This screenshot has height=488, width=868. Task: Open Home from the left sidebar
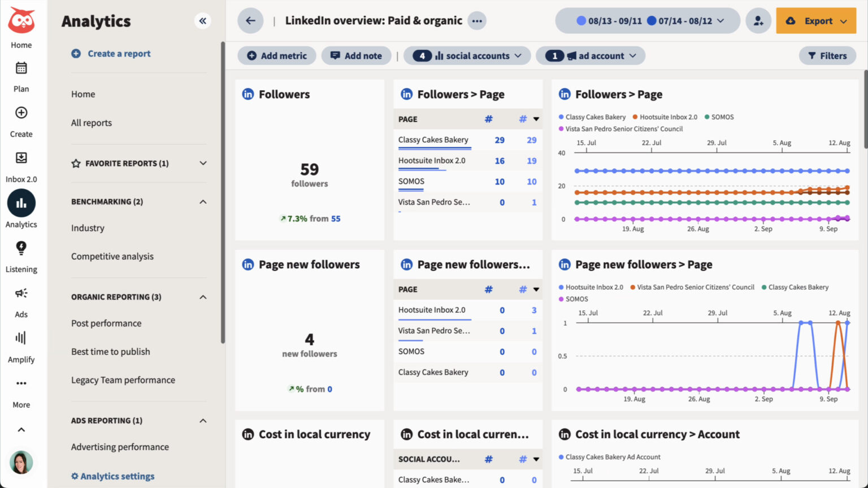pos(21,28)
